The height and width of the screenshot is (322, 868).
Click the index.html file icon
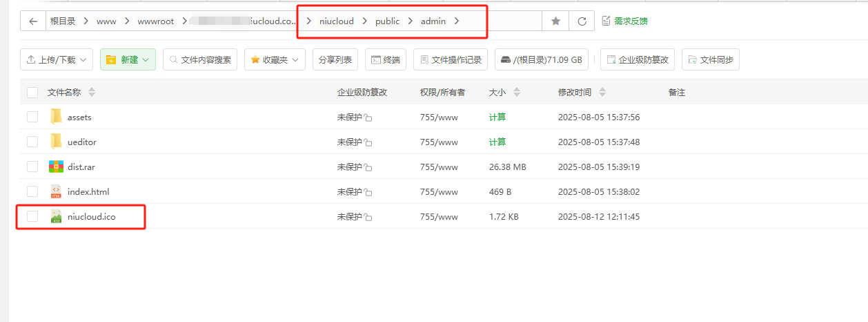click(x=56, y=191)
